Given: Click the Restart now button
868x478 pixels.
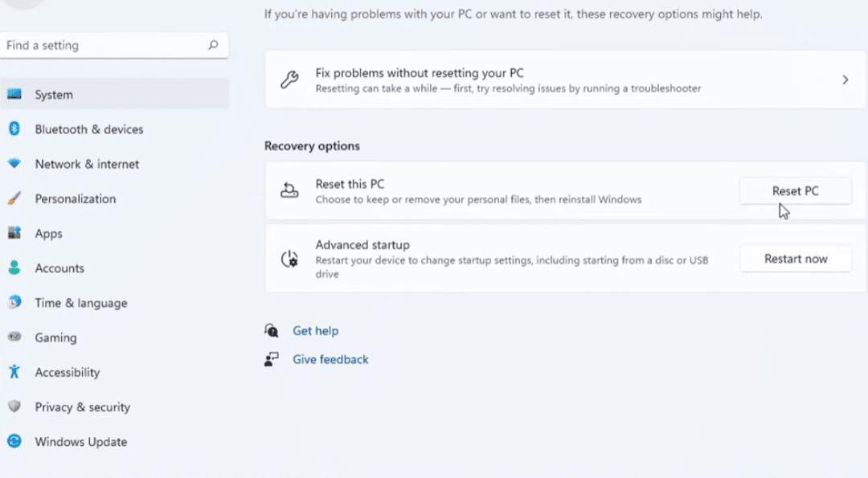Looking at the screenshot, I should 796,259.
